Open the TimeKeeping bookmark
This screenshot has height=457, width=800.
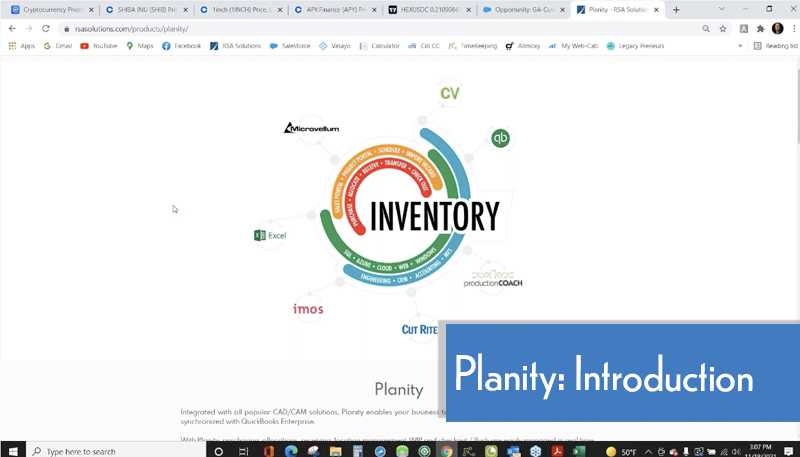(472, 46)
